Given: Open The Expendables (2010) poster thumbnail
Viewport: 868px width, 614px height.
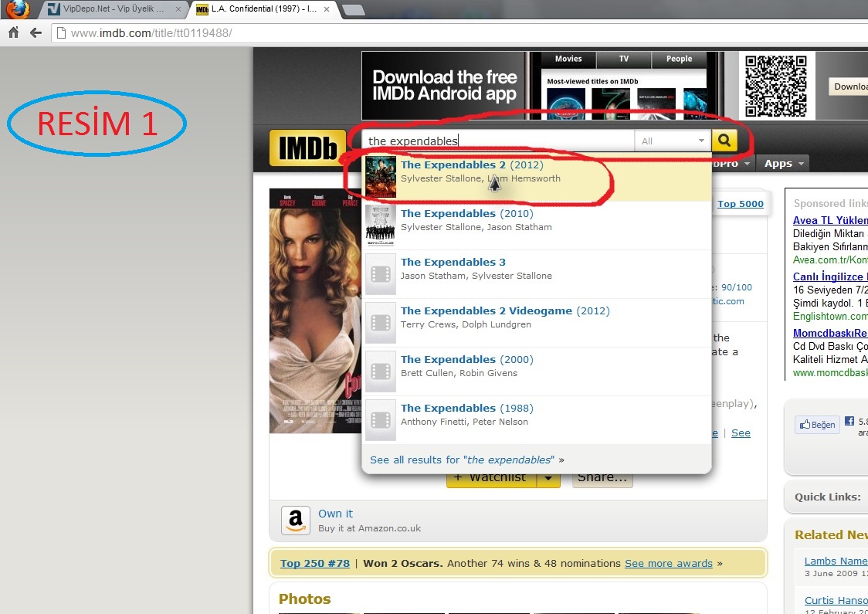Looking at the screenshot, I should (381, 226).
